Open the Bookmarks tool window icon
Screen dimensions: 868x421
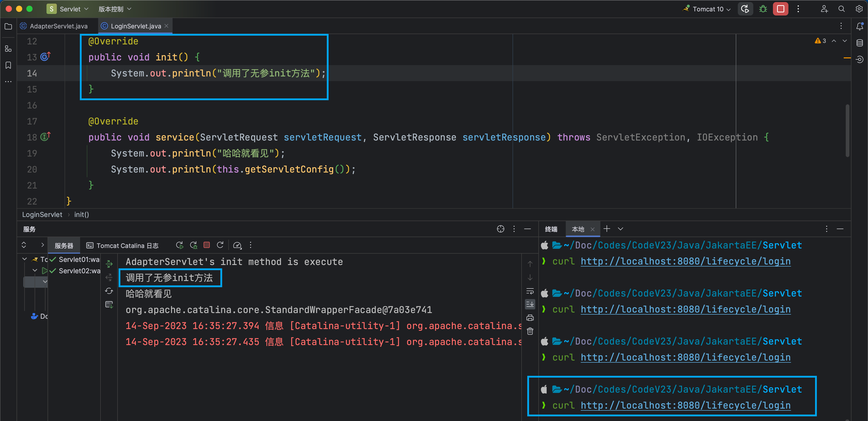(9, 65)
